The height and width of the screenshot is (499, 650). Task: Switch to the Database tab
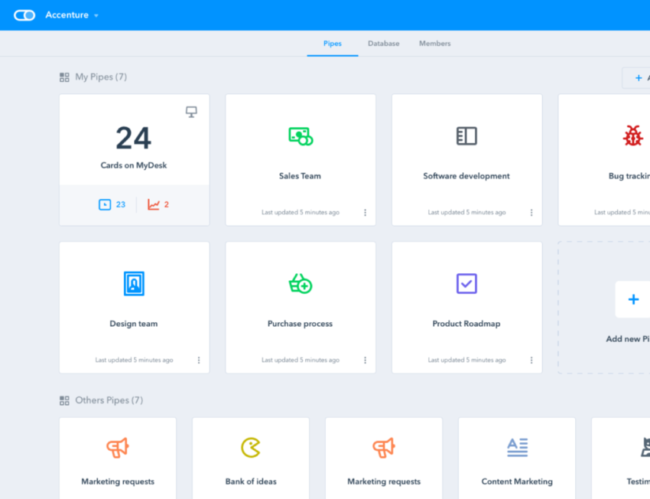383,44
